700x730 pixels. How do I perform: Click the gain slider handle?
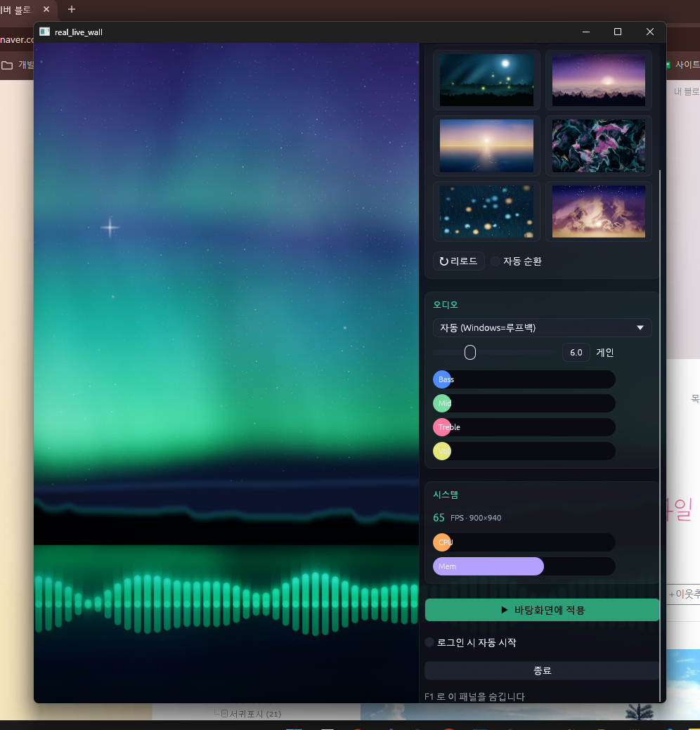pos(470,353)
